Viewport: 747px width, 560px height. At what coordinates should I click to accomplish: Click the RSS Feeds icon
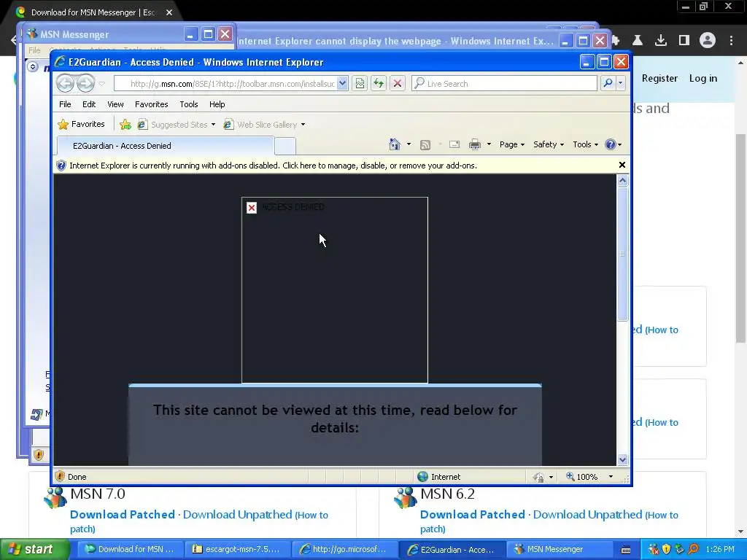[x=425, y=145]
